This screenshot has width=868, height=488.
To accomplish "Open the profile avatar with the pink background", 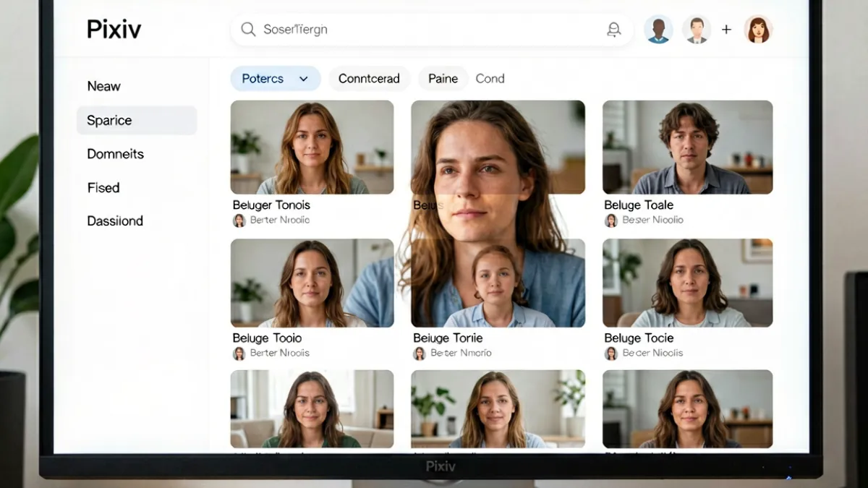I will [x=758, y=30].
